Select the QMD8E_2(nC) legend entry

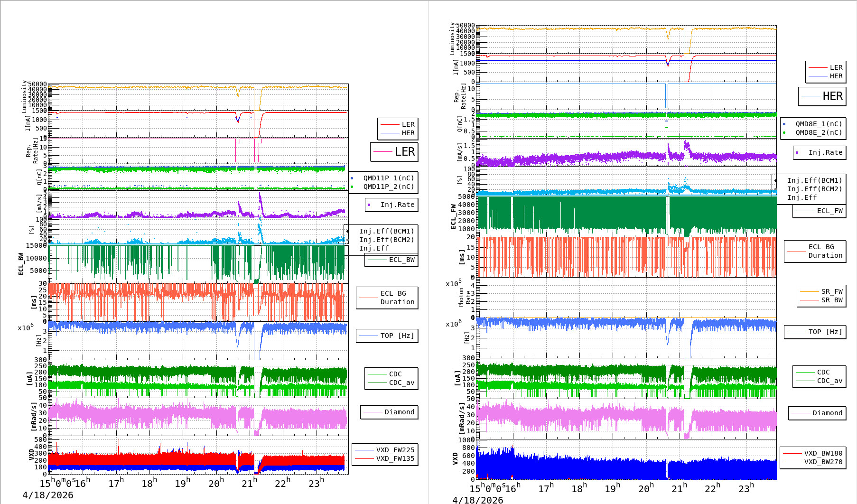[818, 133]
